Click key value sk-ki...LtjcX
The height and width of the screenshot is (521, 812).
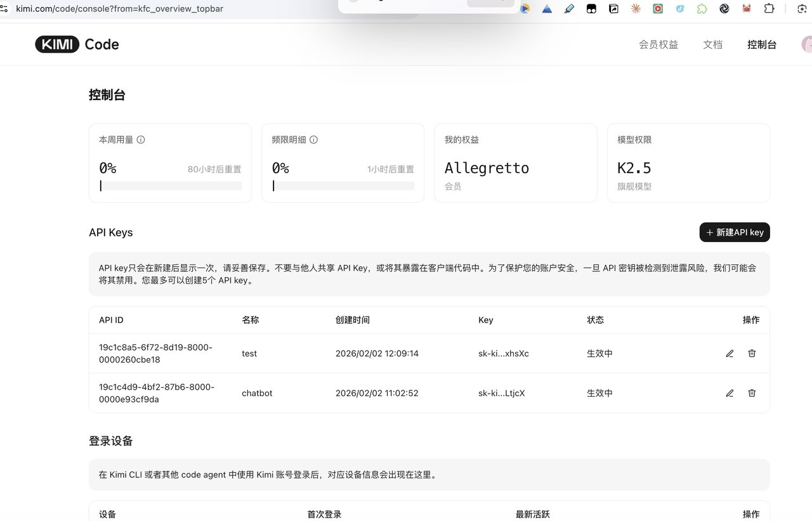502,393
